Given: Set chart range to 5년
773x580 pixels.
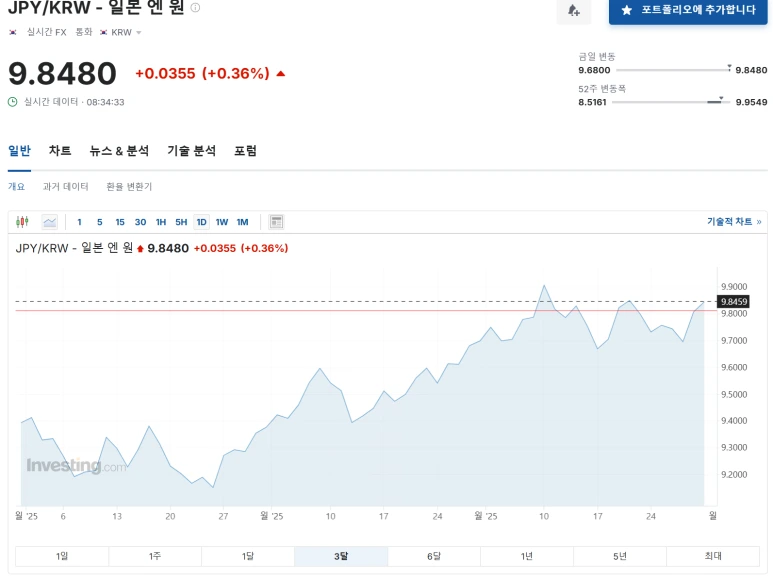Looking at the screenshot, I should pos(620,556).
